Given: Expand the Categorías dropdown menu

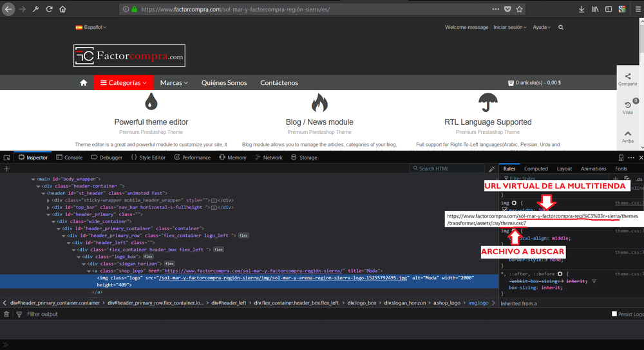Looking at the screenshot, I should tap(124, 83).
